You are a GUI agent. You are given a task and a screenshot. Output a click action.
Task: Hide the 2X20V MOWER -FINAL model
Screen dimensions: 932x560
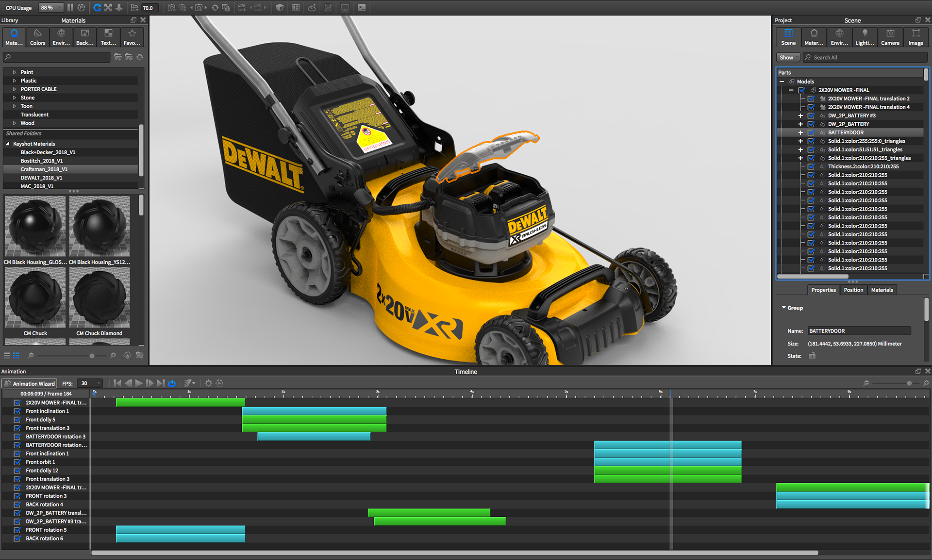pyautogui.click(x=801, y=90)
